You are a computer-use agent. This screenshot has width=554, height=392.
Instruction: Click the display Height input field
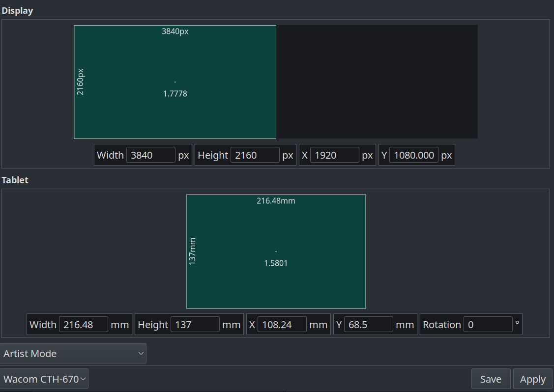[255, 155]
